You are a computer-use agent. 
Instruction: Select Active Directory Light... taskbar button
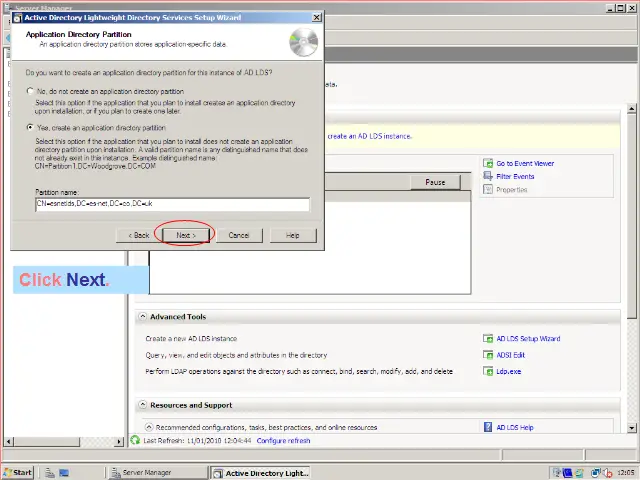(x=260, y=473)
